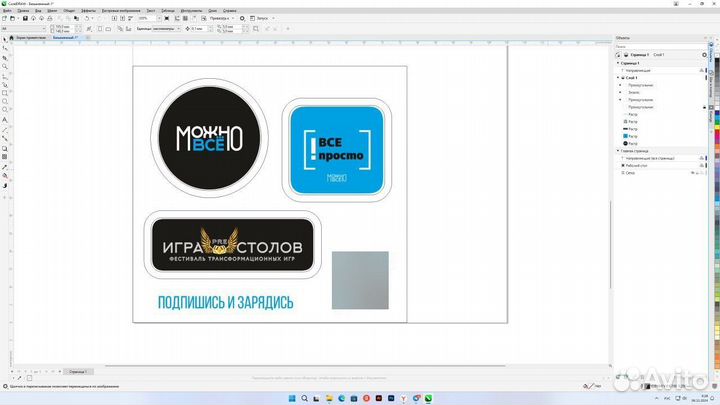Collapse the Слой 1 layer tree

pyautogui.click(x=618, y=78)
